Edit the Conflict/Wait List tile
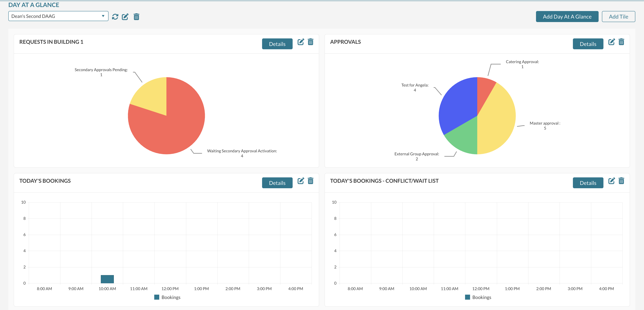This screenshot has width=644, height=310. pos(611,181)
